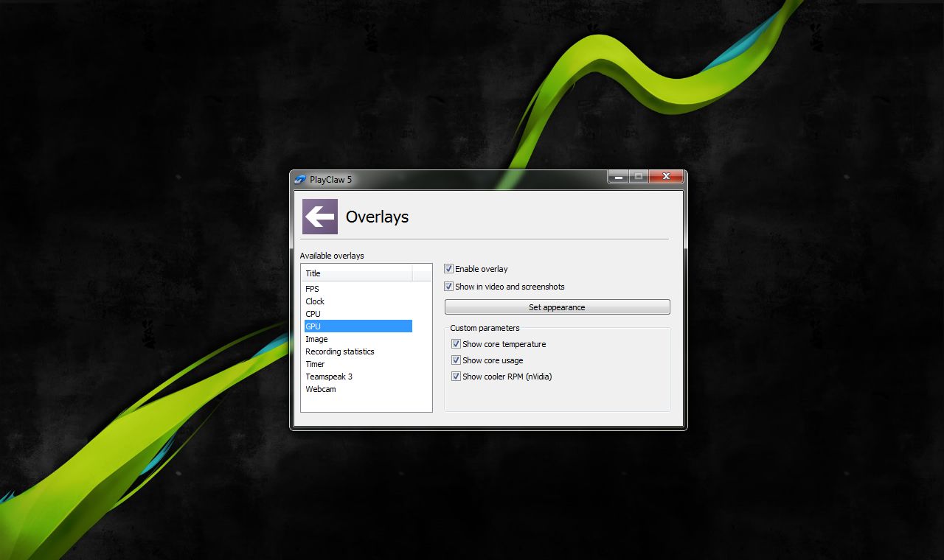
Task: Select the Recording statistics overlay
Action: click(358, 351)
